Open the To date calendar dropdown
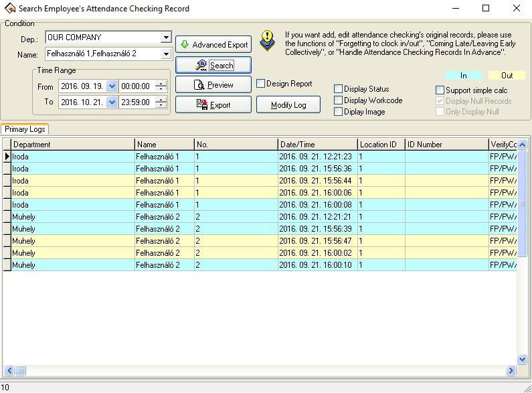The width and height of the screenshot is (532, 393). tap(112, 102)
